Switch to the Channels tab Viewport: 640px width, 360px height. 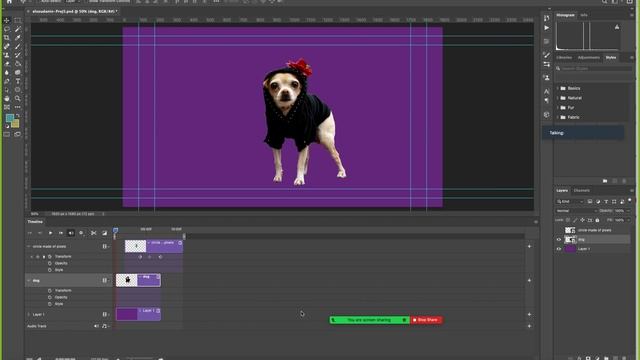582,191
